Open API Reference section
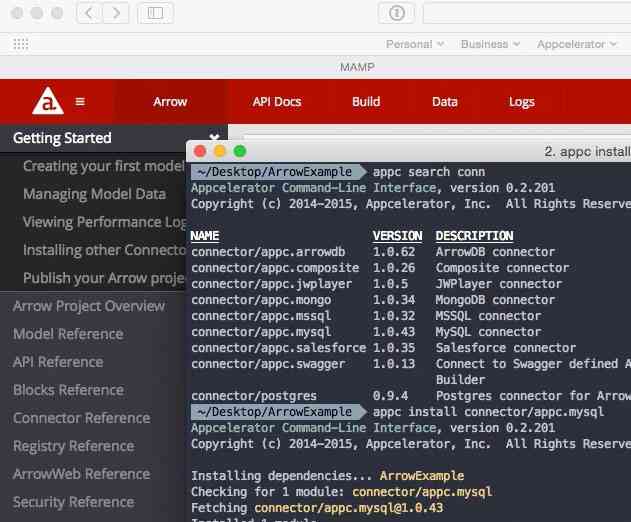631x522 pixels. pos(58,362)
